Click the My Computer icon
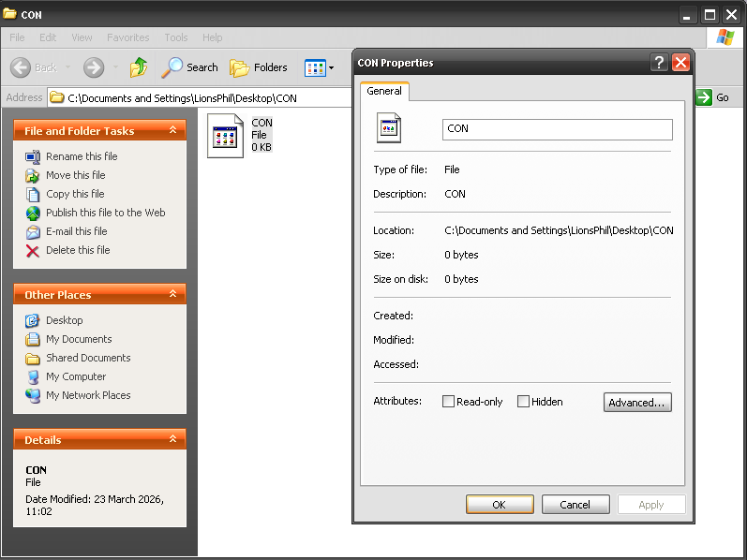Screen dimensions: 747x560 click(33, 376)
